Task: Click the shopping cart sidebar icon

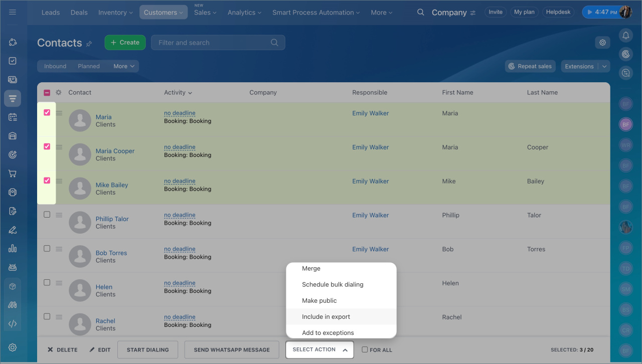Action: pyautogui.click(x=13, y=173)
